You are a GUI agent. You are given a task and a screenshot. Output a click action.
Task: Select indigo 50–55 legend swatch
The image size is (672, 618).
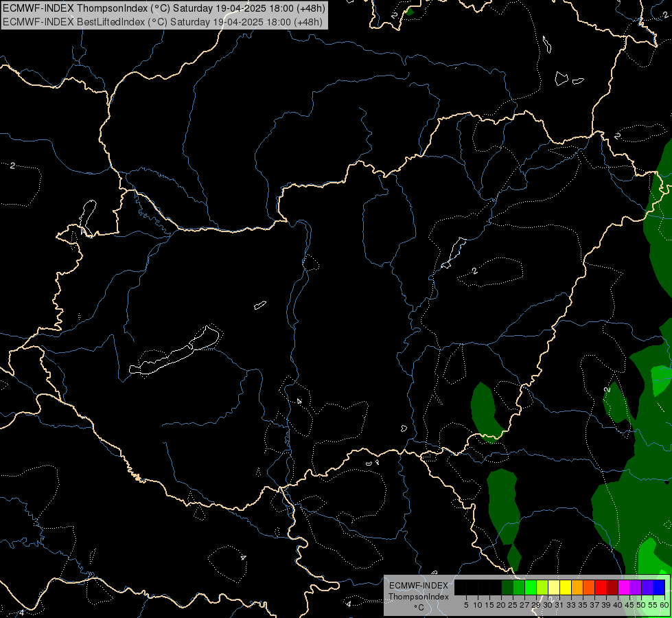tap(647, 587)
